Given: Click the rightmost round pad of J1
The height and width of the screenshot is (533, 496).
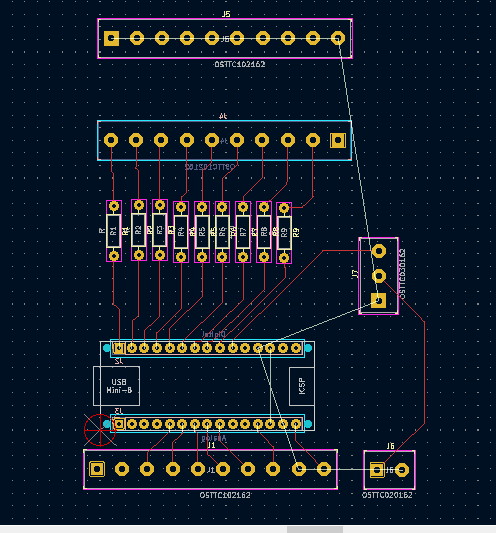Looking at the screenshot, I should pos(324,469).
